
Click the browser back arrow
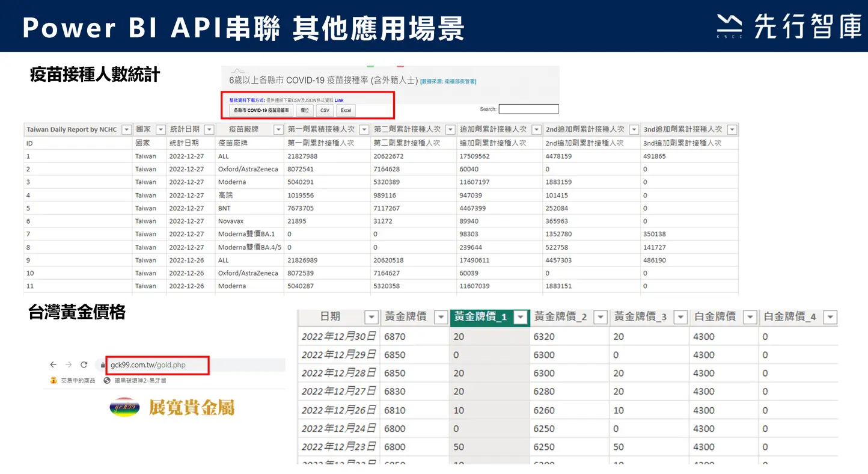tap(53, 365)
